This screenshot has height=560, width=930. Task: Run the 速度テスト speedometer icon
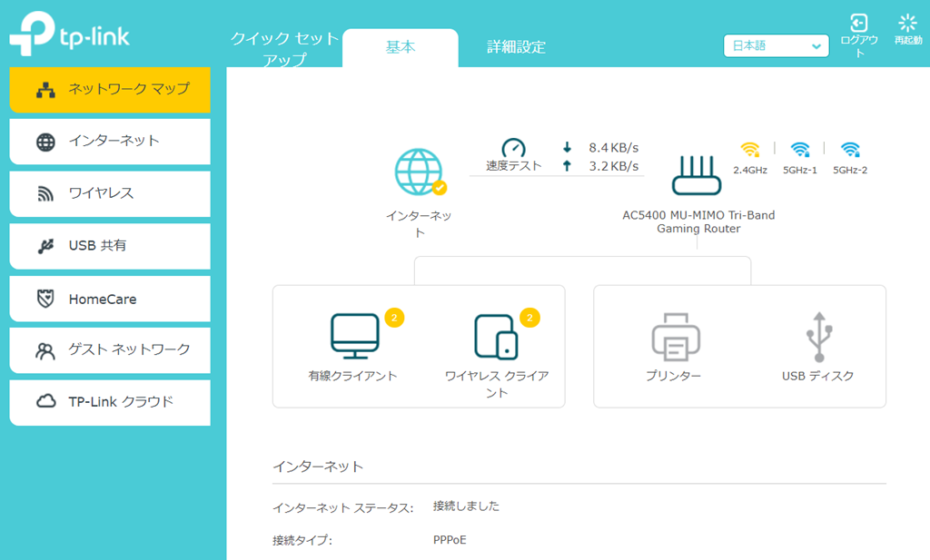point(514,148)
